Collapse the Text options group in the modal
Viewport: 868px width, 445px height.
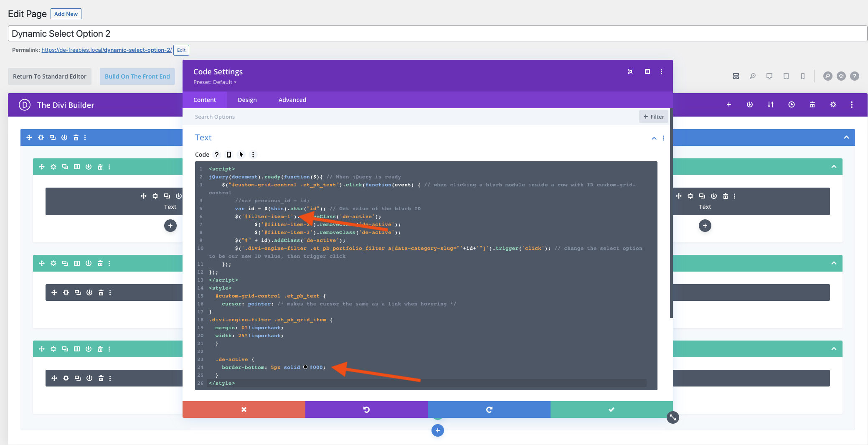[654, 138]
